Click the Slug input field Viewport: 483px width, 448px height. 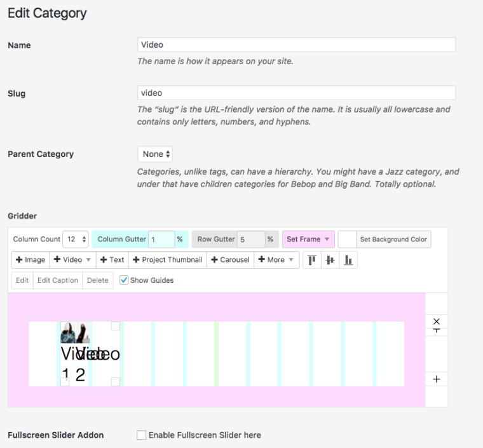pyautogui.click(x=296, y=93)
